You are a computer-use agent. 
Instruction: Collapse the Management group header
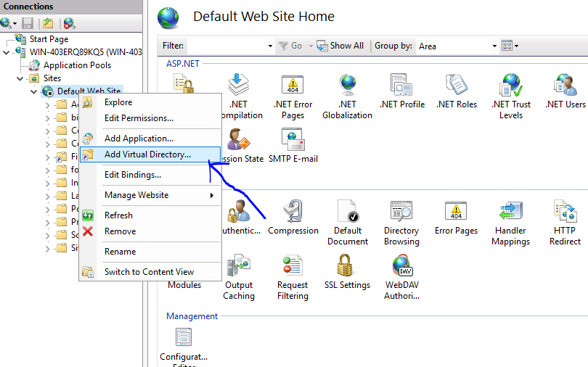click(x=192, y=316)
